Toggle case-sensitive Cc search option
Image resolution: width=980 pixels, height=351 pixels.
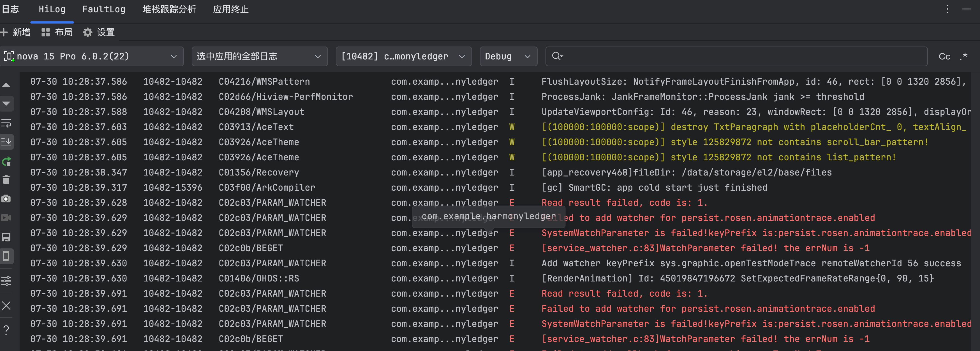pos(944,57)
